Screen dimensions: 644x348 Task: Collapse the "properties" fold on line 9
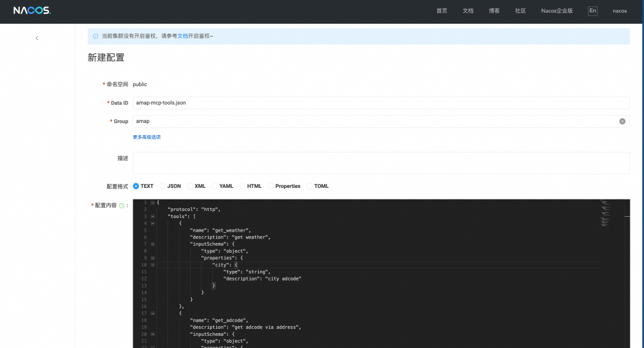153,258
